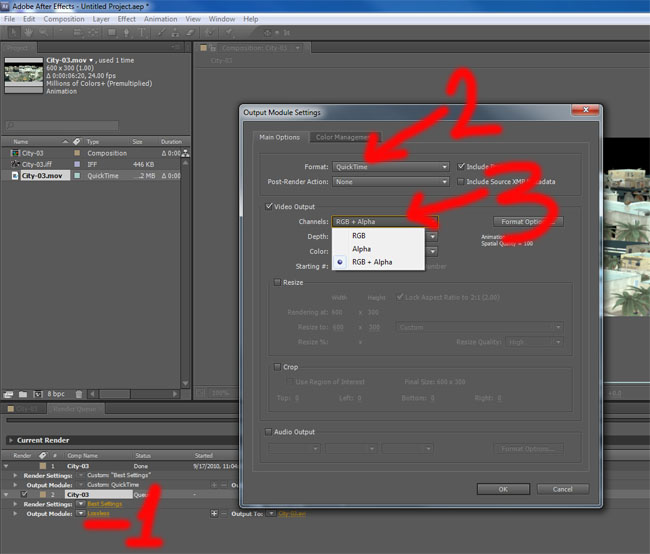The width and height of the screenshot is (650, 554).
Task: Open the Depth dropdown arrow
Action: [432, 236]
